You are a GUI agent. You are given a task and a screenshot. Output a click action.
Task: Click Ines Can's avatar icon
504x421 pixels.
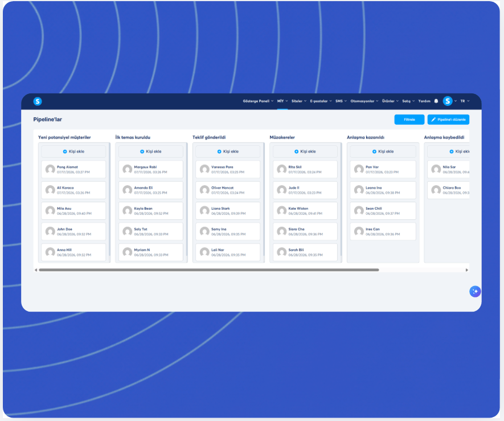[359, 231]
